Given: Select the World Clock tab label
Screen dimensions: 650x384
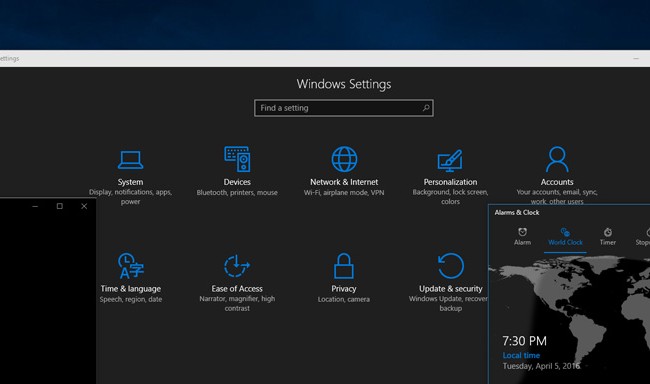Looking at the screenshot, I should click(565, 242).
